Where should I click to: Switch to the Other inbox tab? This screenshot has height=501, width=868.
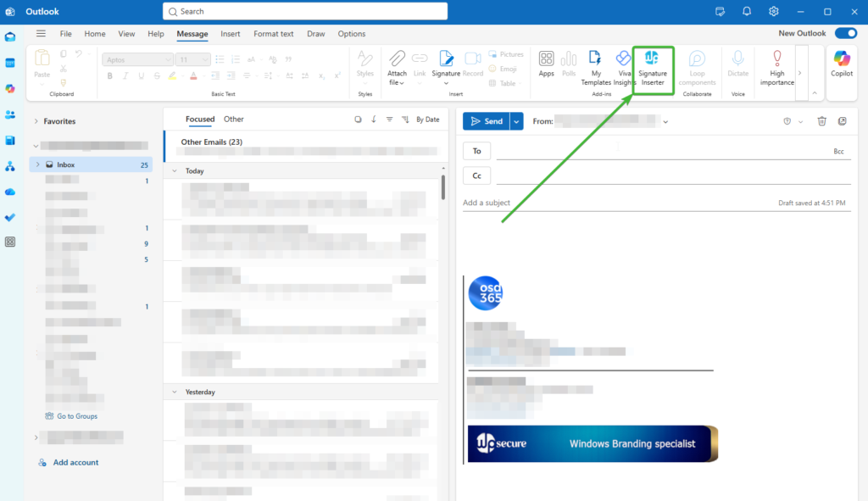tap(233, 120)
